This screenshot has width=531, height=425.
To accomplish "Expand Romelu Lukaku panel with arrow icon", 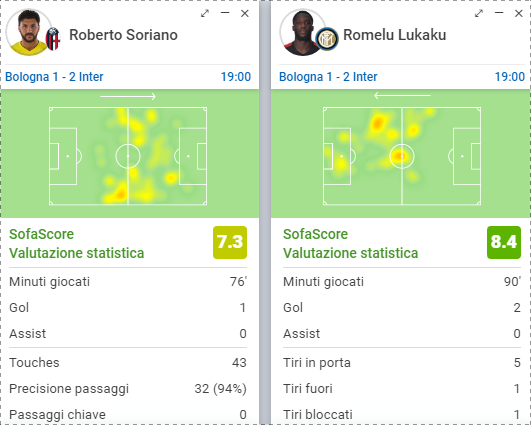I will click(x=479, y=14).
